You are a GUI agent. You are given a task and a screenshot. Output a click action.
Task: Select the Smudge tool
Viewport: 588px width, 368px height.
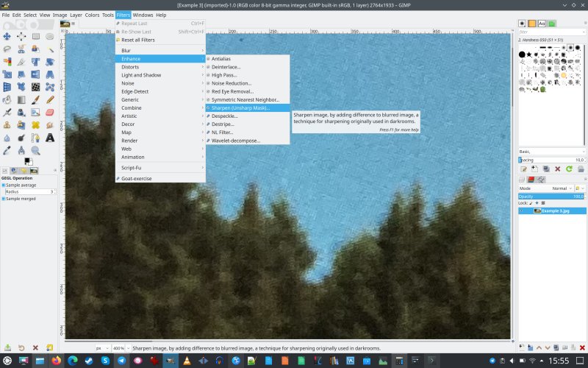click(50, 125)
